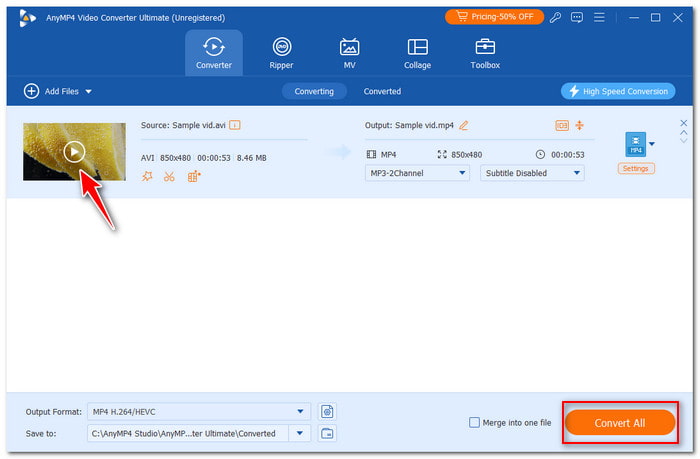700x459 pixels.
Task: Open the Subtitle Disabled dropdown
Action: 532,173
